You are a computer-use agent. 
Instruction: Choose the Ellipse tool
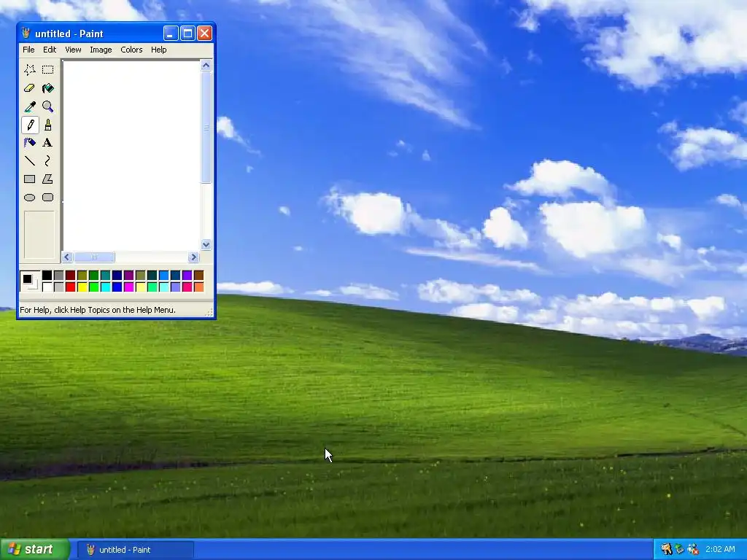click(29, 197)
